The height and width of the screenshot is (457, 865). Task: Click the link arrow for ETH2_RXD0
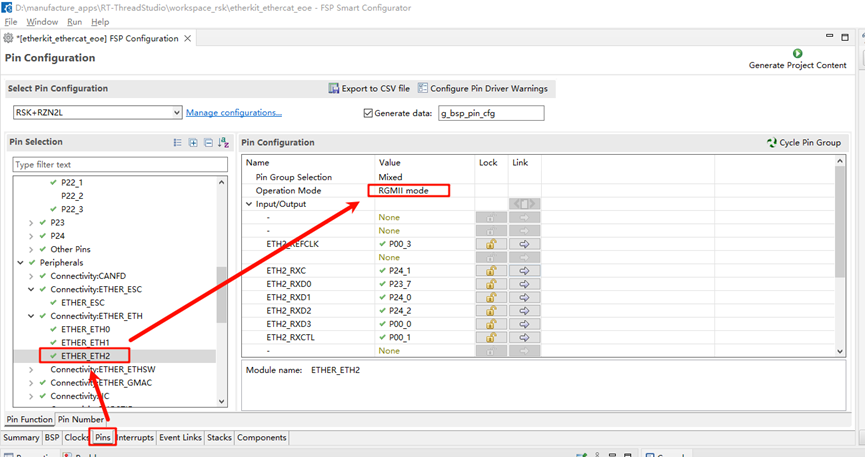coord(524,284)
